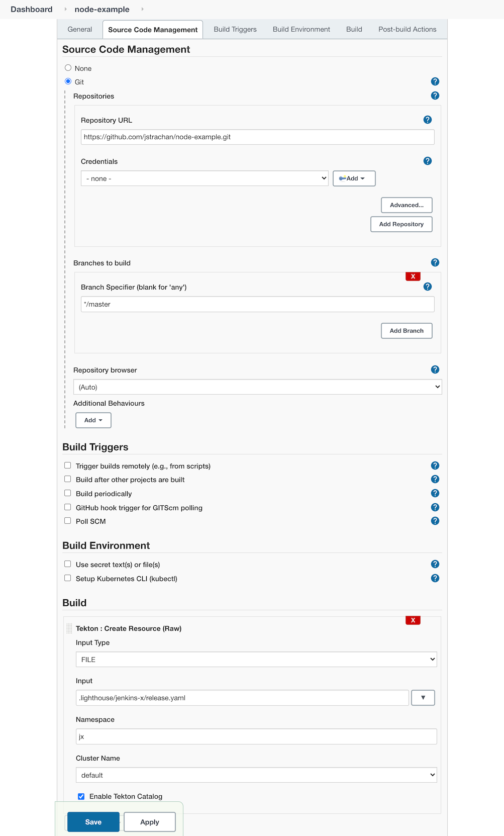The width and height of the screenshot is (504, 836).
Task: Enable GitHub hook trigger for GITScm polling
Action: pyautogui.click(x=68, y=507)
